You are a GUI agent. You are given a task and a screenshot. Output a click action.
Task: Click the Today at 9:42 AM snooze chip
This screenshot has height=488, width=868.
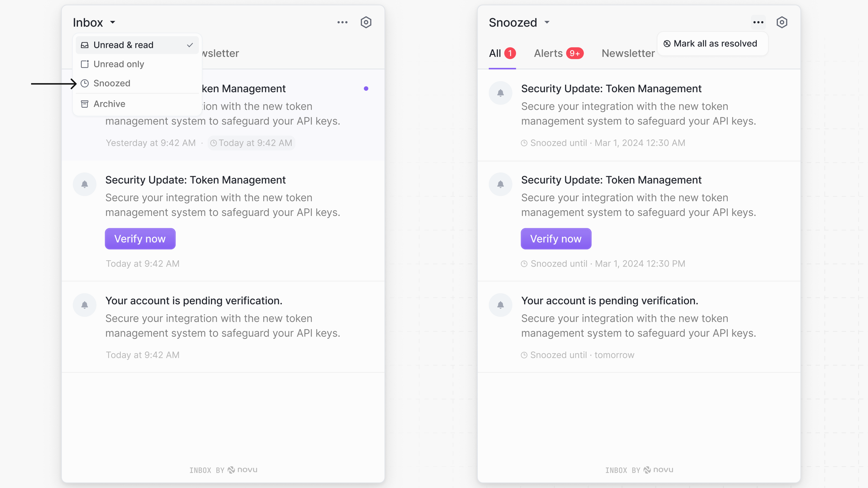tap(251, 143)
